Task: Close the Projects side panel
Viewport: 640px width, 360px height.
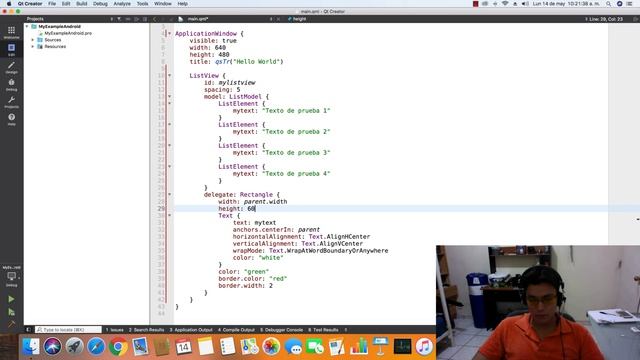Action: pyautogui.click(x=145, y=19)
